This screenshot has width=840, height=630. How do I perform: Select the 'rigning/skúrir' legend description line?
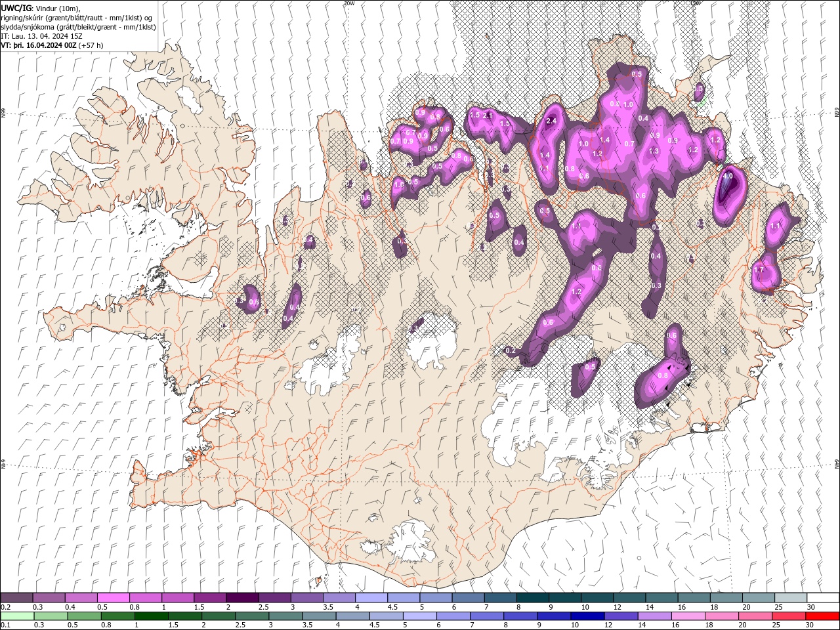(x=77, y=17)
